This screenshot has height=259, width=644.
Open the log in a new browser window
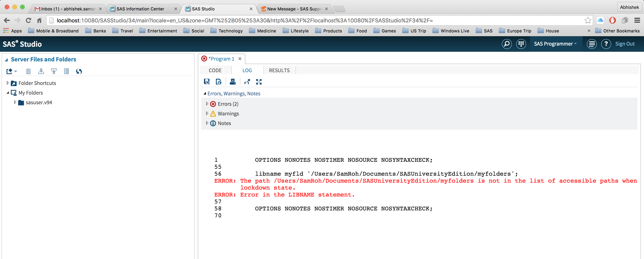tap(247, 82)
